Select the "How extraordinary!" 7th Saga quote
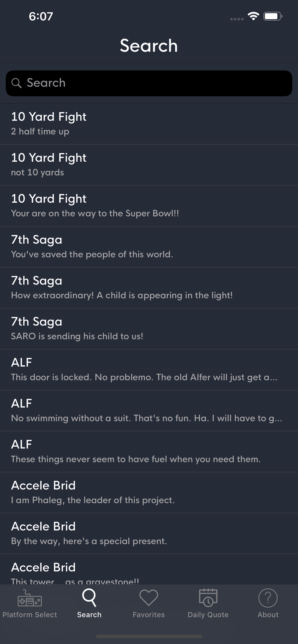The width and height of the screenshot is (298, 644). click(x=149, y=288)
